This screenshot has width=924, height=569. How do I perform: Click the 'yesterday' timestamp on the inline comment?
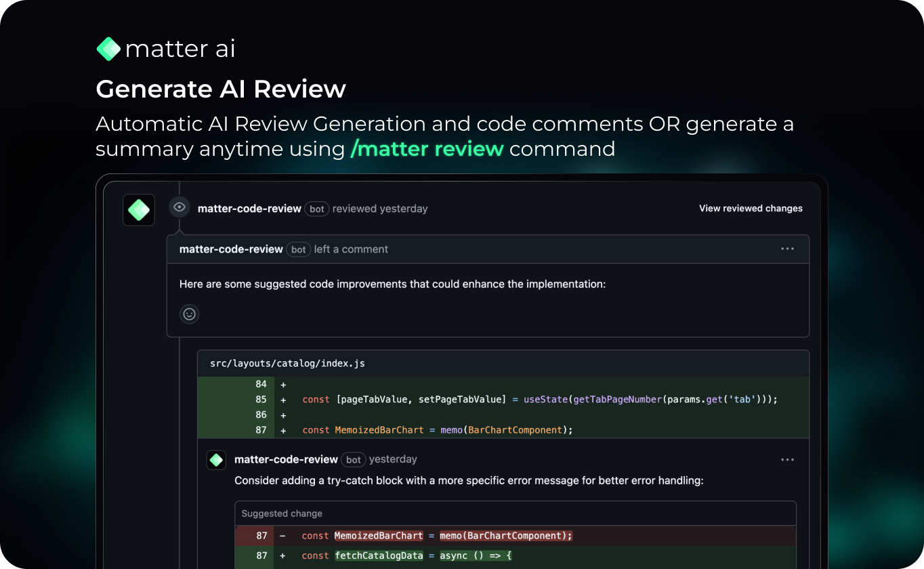[x=393, y=459]
